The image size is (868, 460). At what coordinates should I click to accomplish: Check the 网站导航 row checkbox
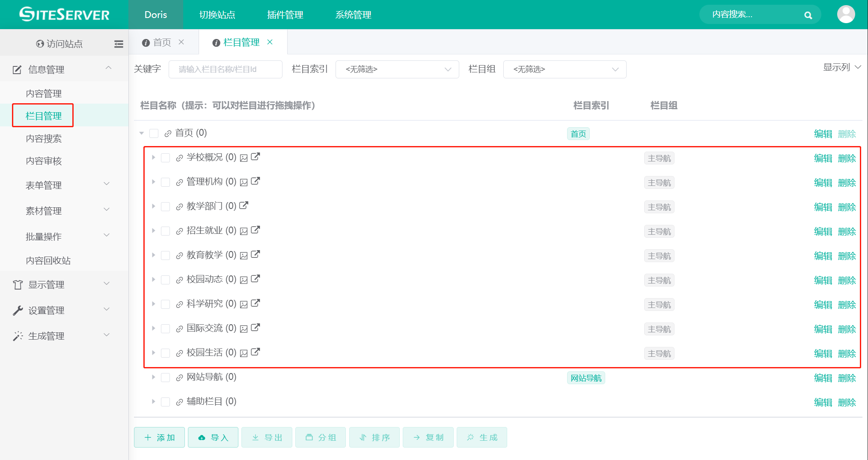pyautogui.click(x=166, y=377)
